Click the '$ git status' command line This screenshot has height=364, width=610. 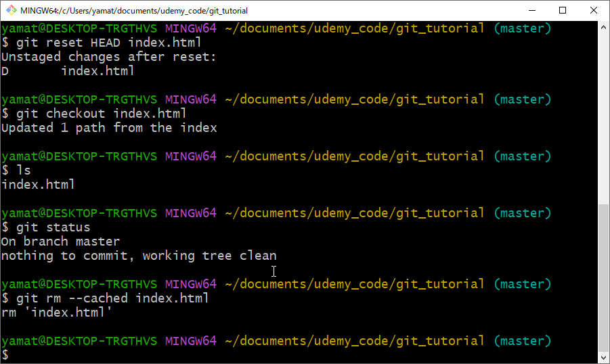[x=45, y=227]
